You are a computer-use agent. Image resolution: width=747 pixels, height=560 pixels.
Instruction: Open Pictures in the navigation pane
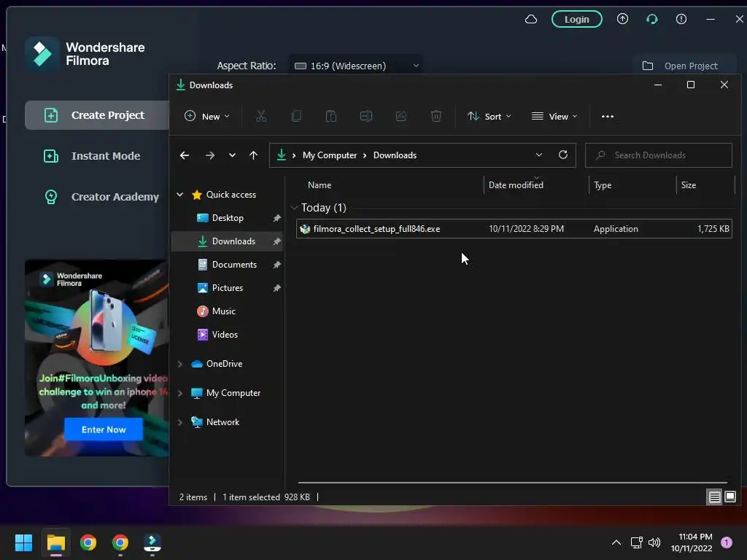coord(228,287)
